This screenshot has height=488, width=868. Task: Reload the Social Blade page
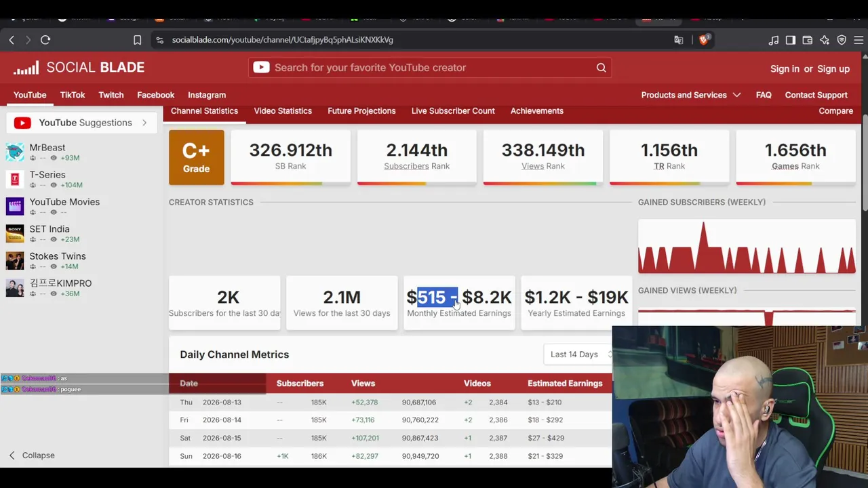coord(45,40)
